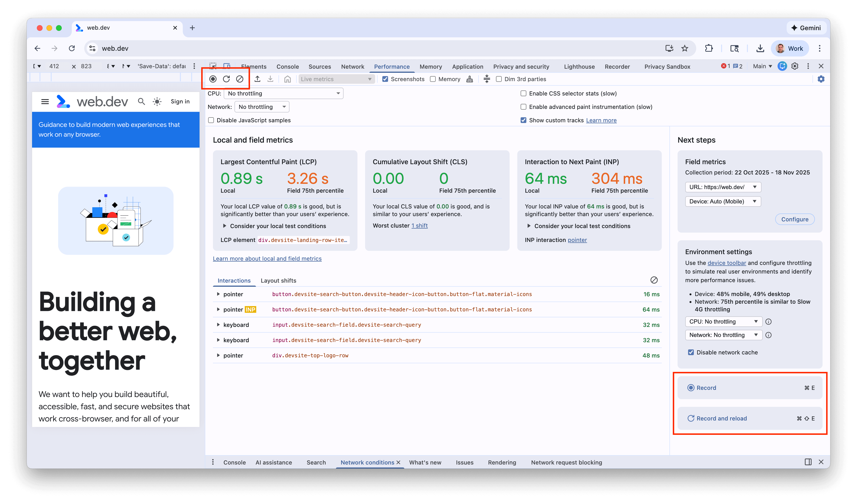Open the Device: Auto (Mobile) dropdown

click(723, 201)
